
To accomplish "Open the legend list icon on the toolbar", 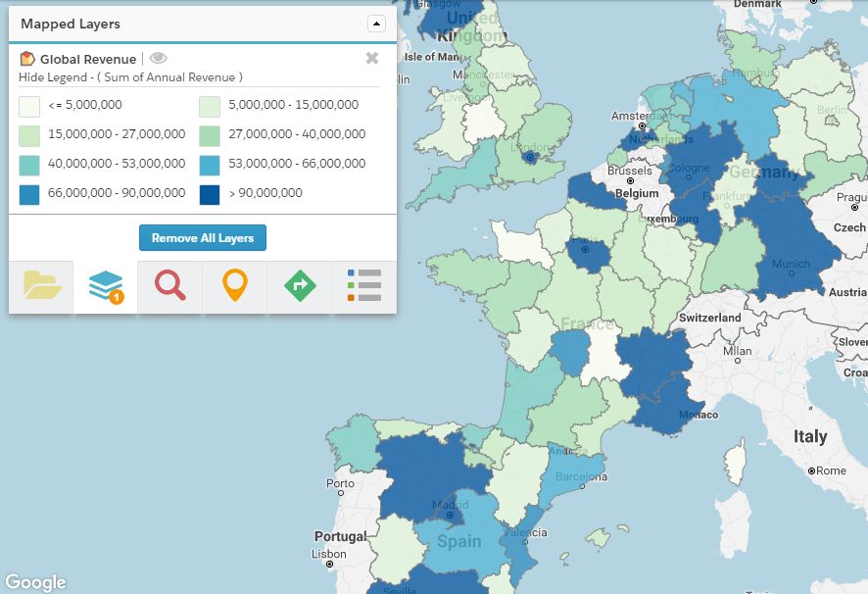I will (x=363, y=284).
